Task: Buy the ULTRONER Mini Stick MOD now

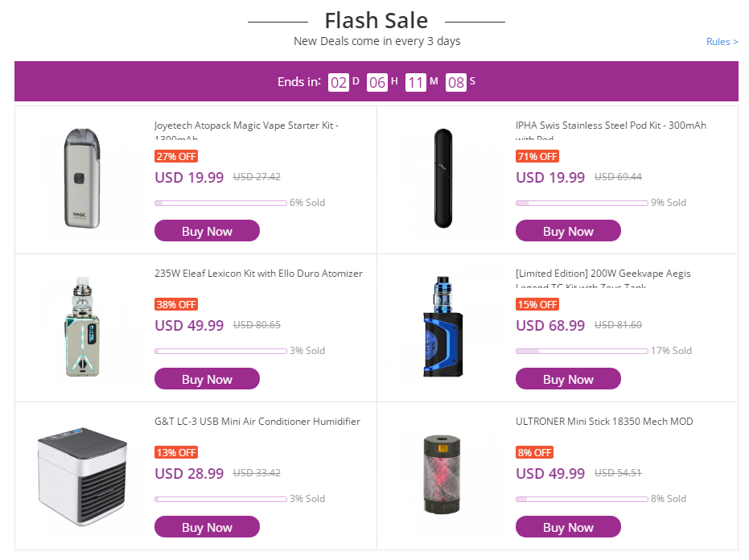Action: (x=568, y=527)
